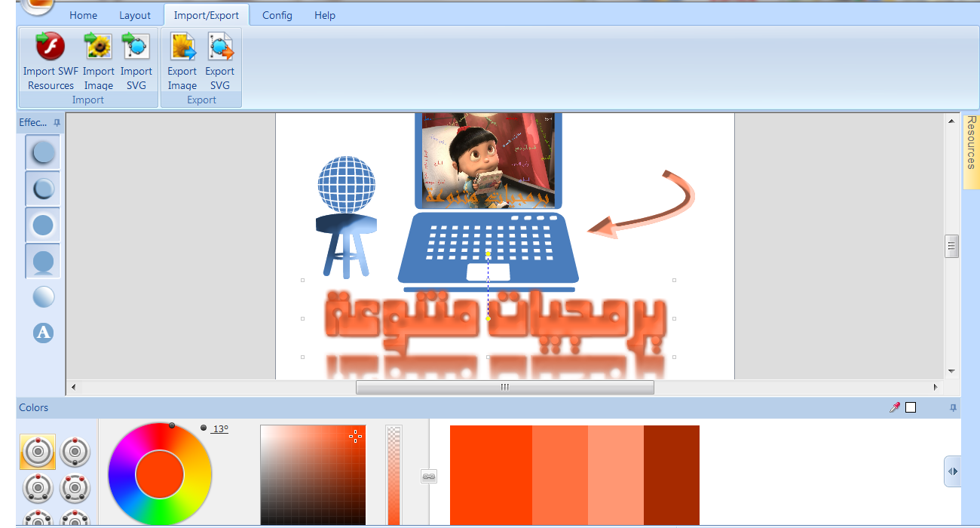The image size is (980, 528).
Task: Click the horizontal scrollbar right arrow
Action: pos(936,387)
